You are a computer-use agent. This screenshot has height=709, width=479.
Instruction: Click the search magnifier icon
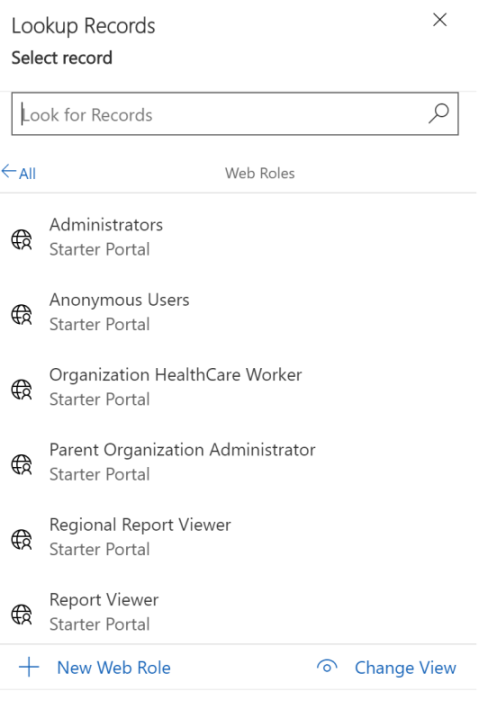pyautogui.click(x=438, y=113)
